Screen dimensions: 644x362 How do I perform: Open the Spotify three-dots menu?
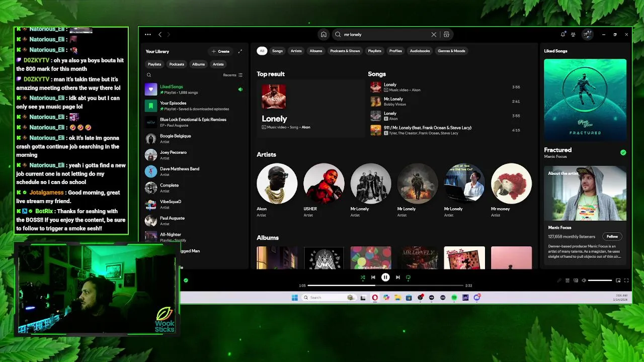pyautogui.click(x=147, y=35)
